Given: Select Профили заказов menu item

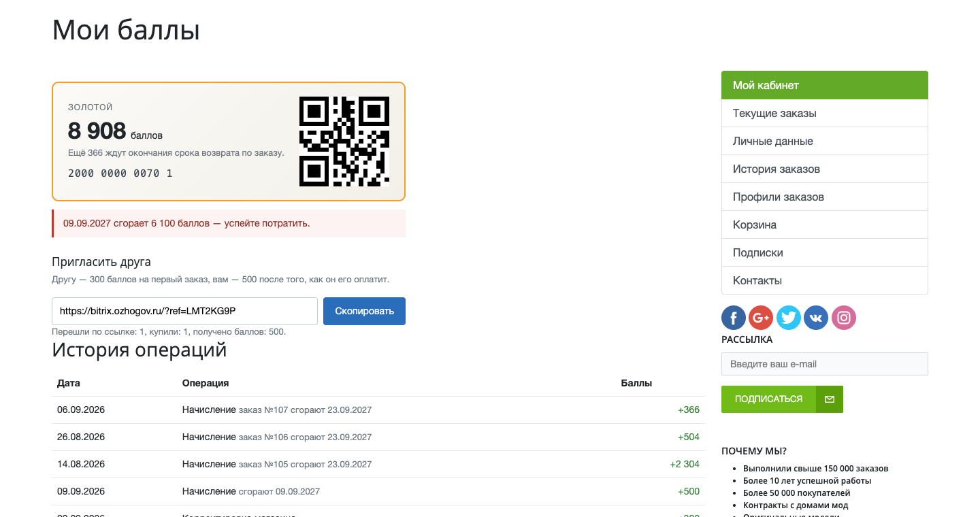Looking at the screenshot, I should (825, 197).
